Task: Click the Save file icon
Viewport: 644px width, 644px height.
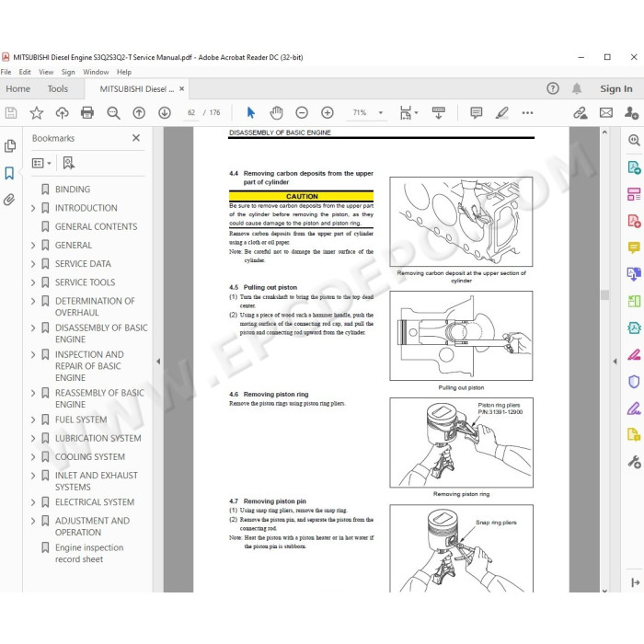Action: coord(11,112)
